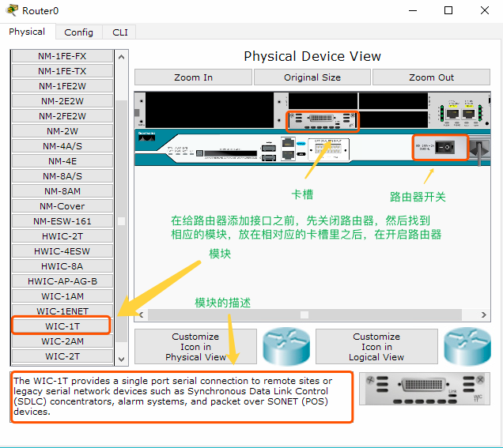The width and height of the screenshot is (503, 448).
Task: Maximize the Router0 window
Action: pyautogui.click(x=448, y=10)
